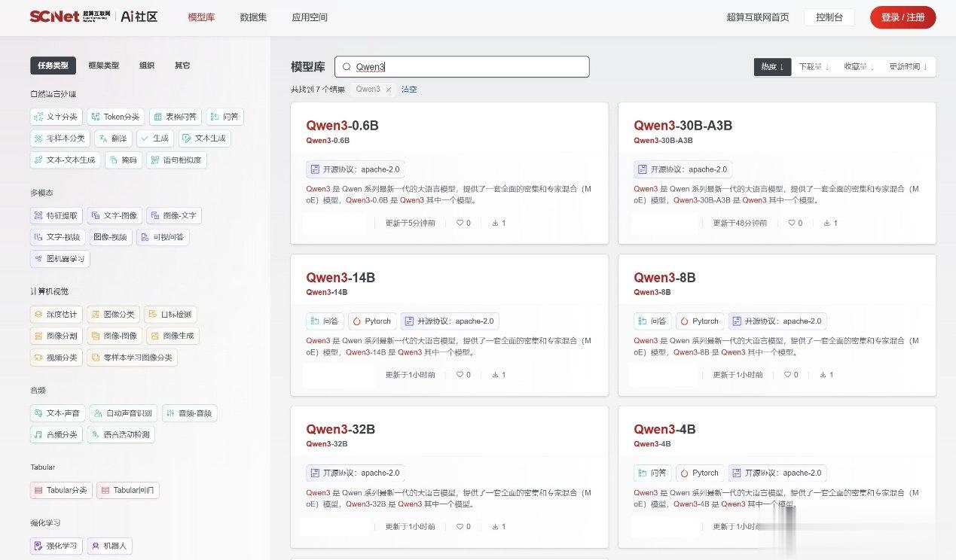
Task: Sort results by 更新时间
Action: coord(908,67)
